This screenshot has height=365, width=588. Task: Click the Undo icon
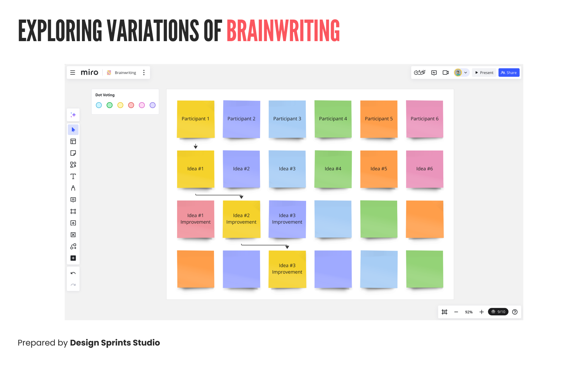click(73, 273)
